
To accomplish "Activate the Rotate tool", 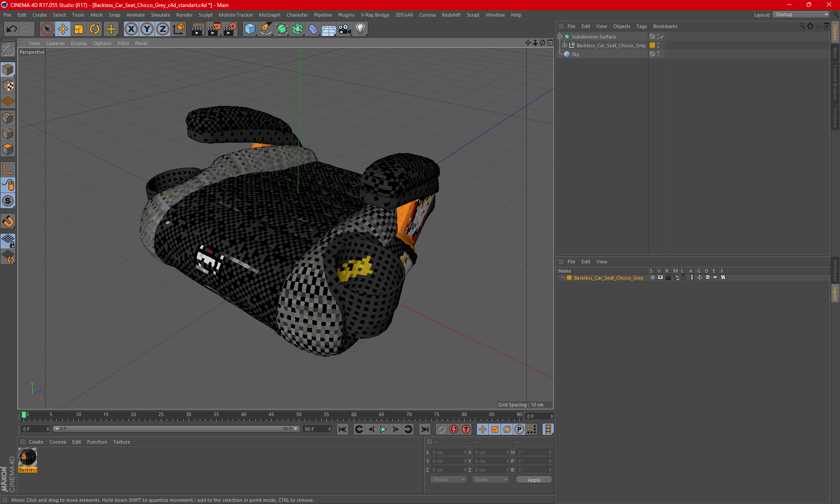I will (x=94, y=29).
